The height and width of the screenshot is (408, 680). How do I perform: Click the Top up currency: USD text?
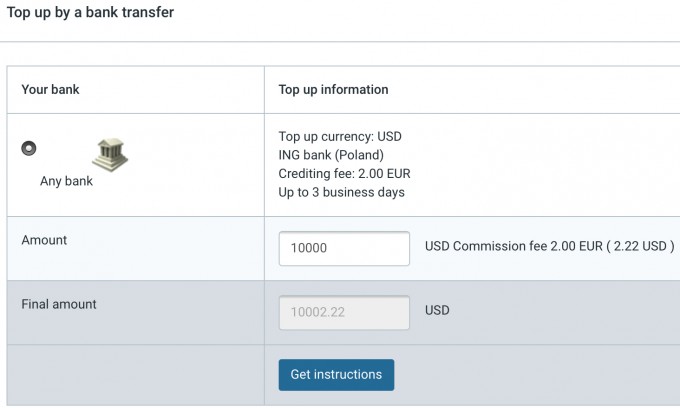click(x=340, y=137)
